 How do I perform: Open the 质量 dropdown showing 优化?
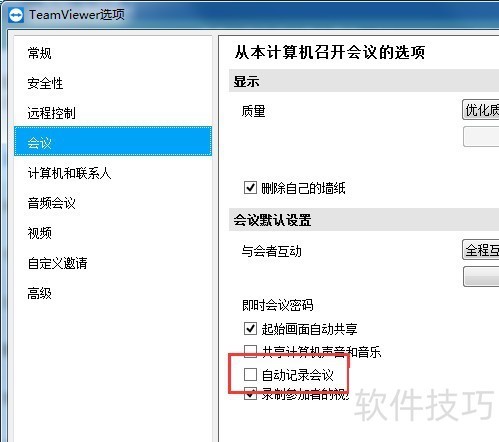(x=481, y=109)
